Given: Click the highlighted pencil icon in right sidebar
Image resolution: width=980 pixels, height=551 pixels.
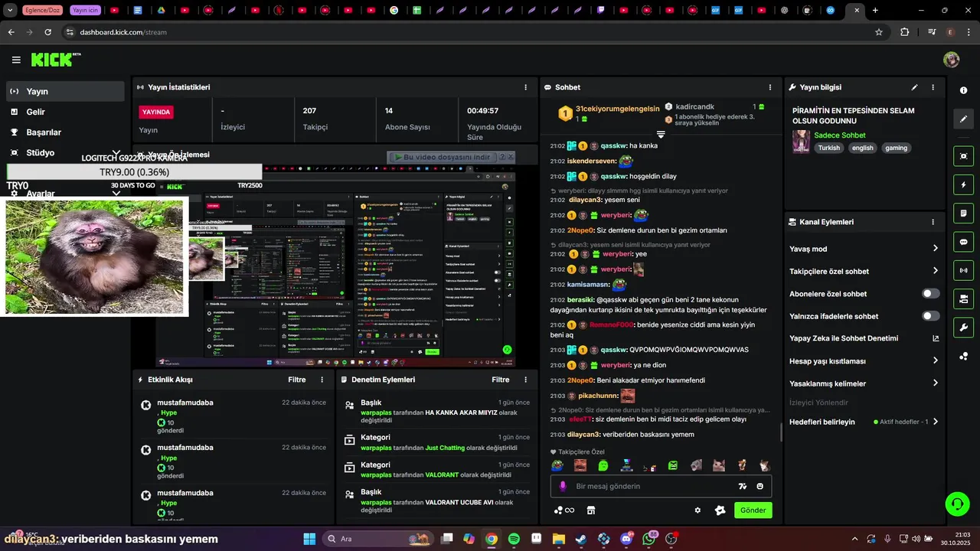Looking at the screenshot, I should [963, 119].
